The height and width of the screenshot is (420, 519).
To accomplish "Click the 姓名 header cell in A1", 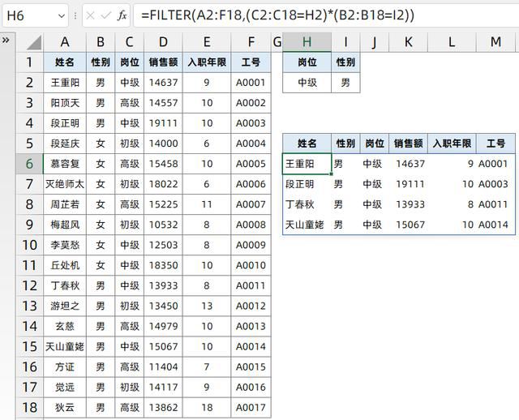I will click(64, 62).
